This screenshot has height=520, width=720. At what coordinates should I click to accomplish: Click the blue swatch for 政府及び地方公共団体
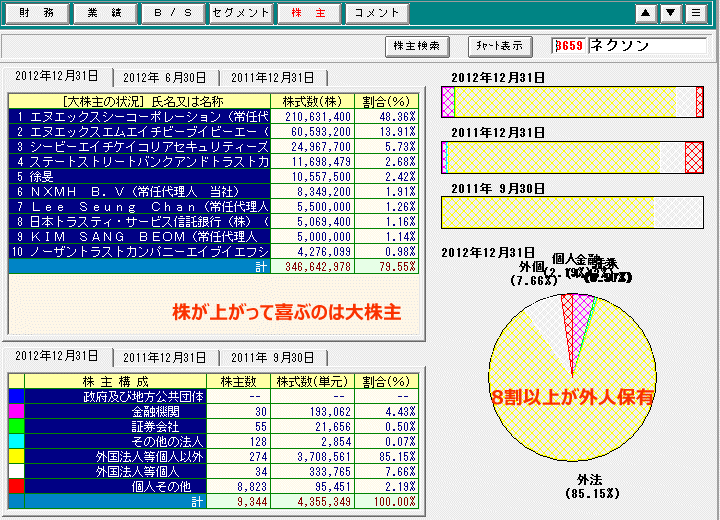[17, 396]
